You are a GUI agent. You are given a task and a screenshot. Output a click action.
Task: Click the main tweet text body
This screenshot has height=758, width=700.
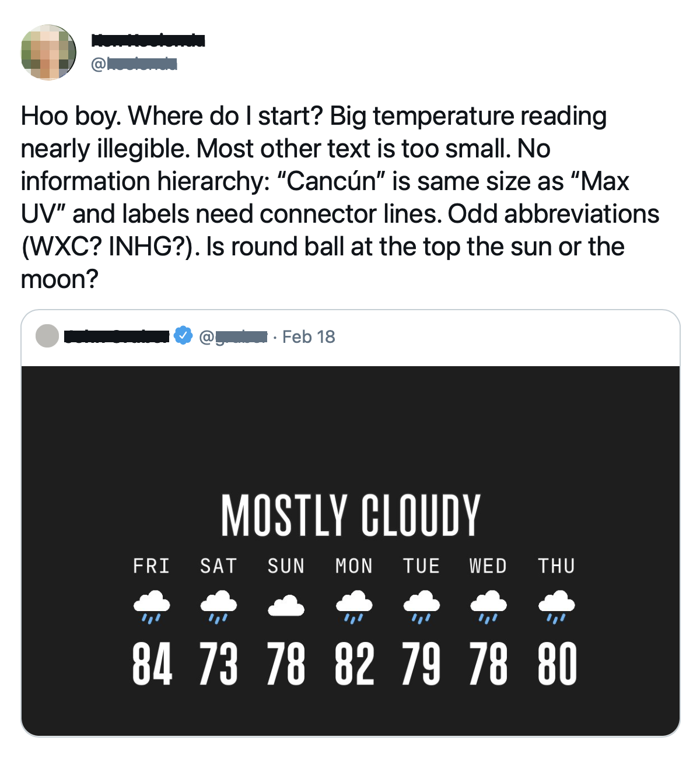(x=340, y=198)
